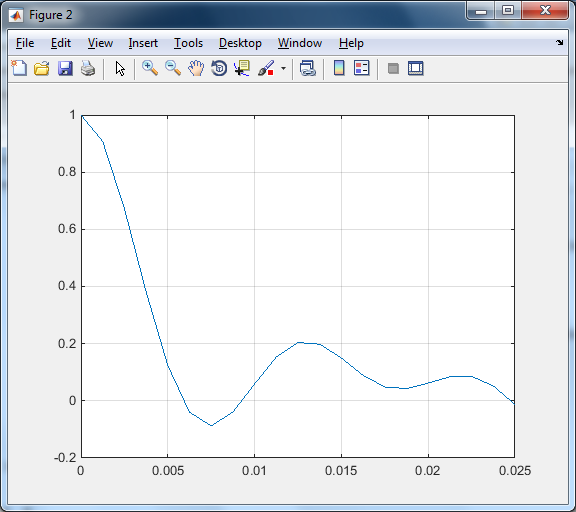
Task: Click the Brush data tool icon
Action: [266, 68]
